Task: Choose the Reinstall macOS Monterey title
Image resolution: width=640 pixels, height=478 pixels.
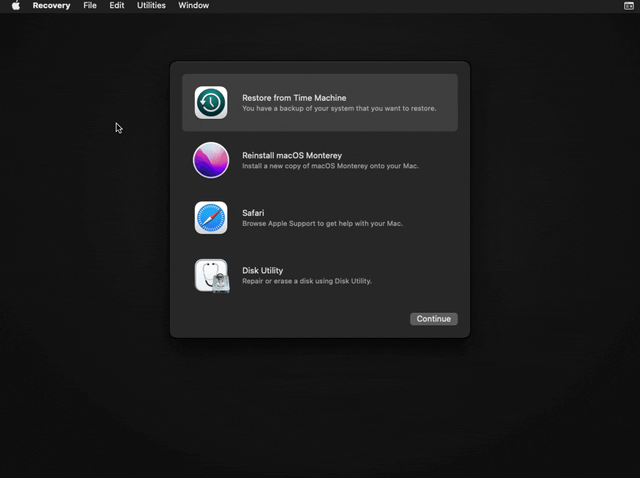Action: pyautogui.click(x=292, y=156)
